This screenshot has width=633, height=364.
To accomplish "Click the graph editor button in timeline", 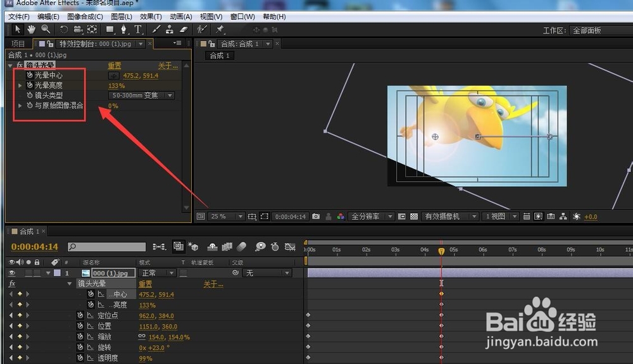I will 290,246.
